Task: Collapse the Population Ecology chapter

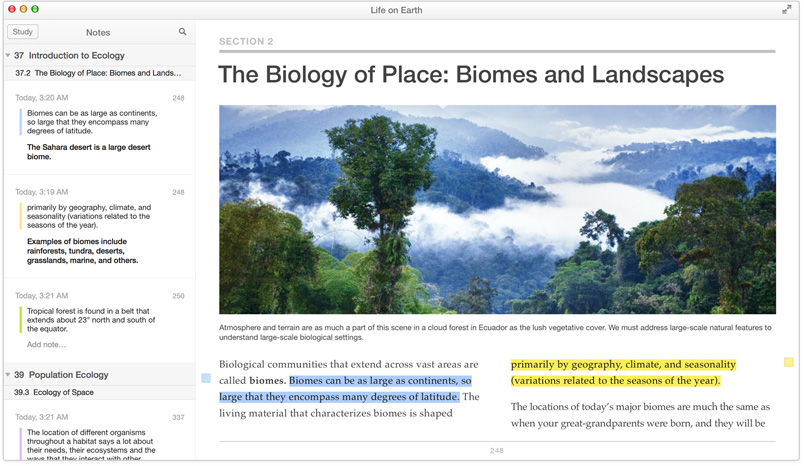Action: 8,375
